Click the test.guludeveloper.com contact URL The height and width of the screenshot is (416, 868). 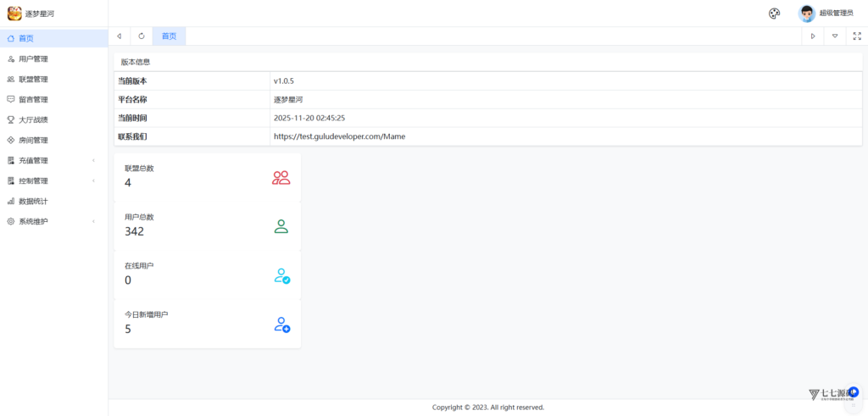tap(339, 136)
